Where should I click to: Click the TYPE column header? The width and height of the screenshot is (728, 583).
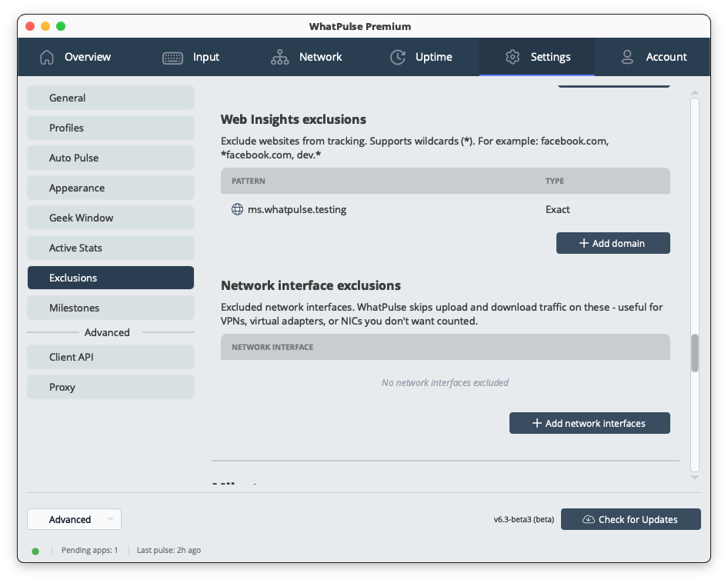click(x=554, y=181)
